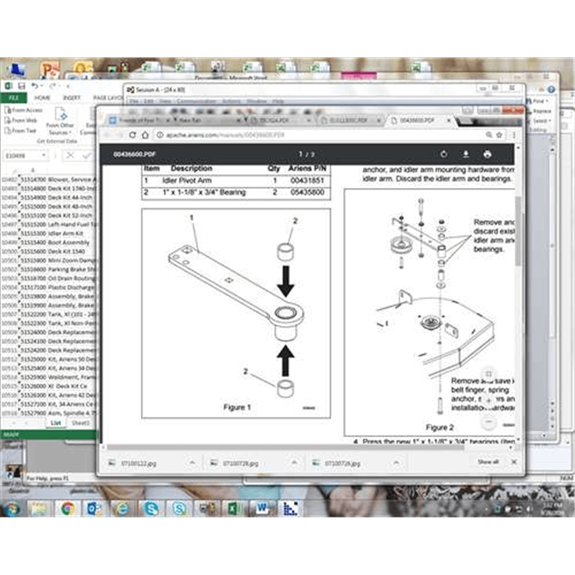Screen dimensions: 575x575
Task: Go to Chrome home page icon
Action: pos(145,135)
